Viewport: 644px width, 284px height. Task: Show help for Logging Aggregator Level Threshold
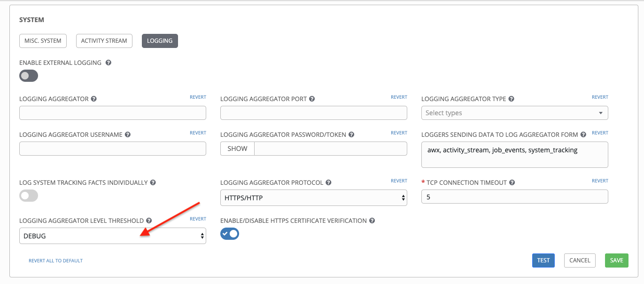click(149, 221)
